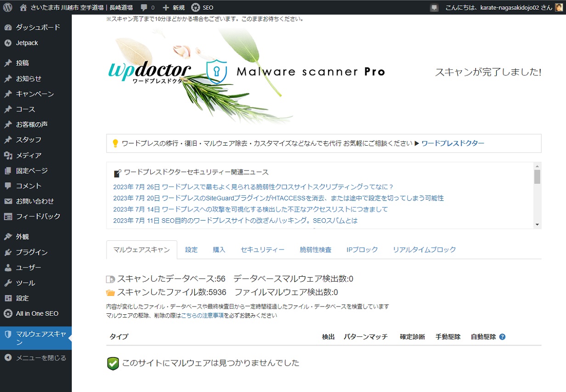Click the 検出 column header
Image resolution: width=566 pixels, height=392 pixels.
[328, 337]
